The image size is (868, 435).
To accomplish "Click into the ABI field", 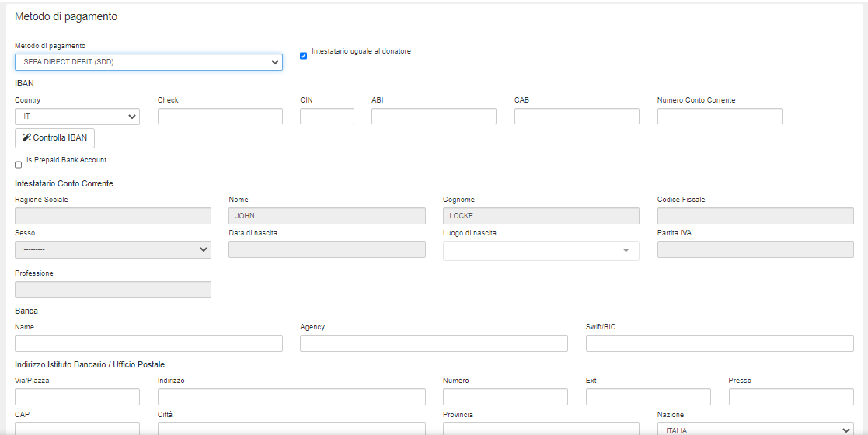I will click(x=434, y=117).
